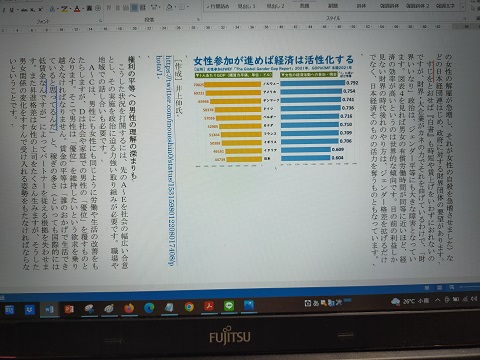
Task: Open Microsoft Edge from taskbar
Action: [x=149, y=308]
